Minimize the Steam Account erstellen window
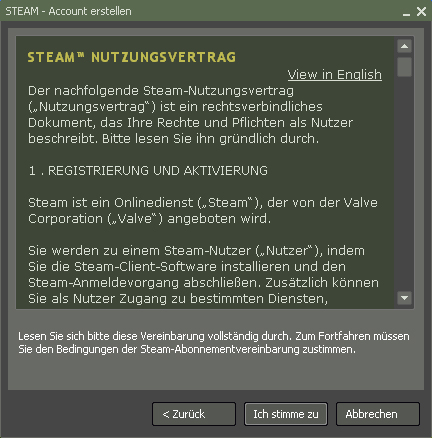 pyautogui.click(x=406, y=12)
